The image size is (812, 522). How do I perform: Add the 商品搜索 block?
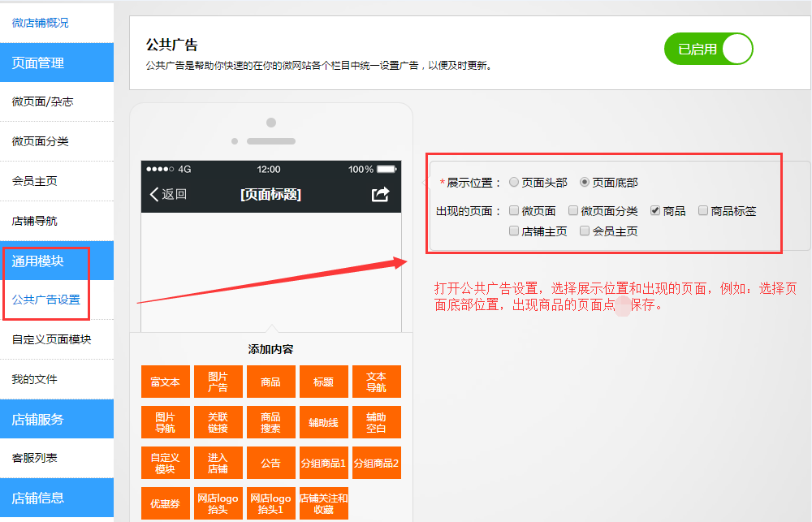(x=270, y=422)
